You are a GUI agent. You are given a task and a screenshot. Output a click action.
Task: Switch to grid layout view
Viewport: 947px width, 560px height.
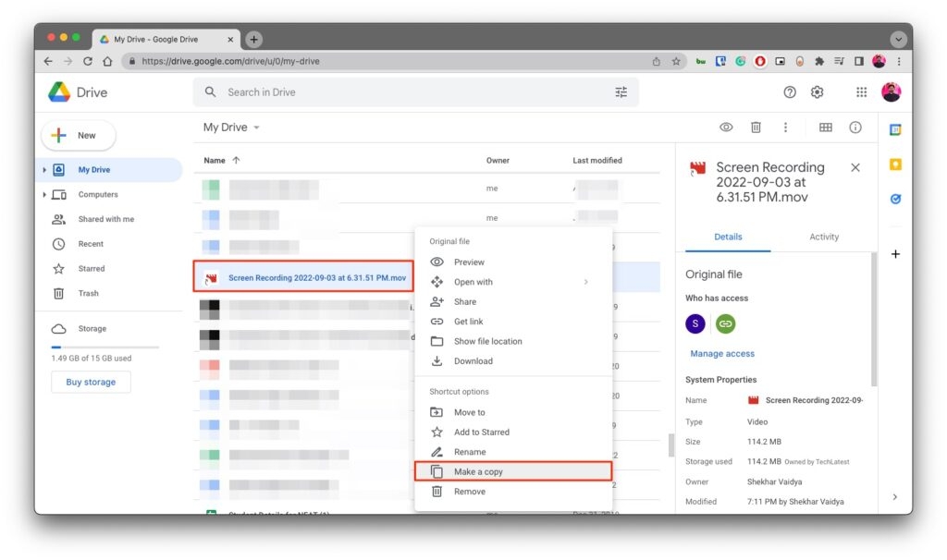(825, 128)
